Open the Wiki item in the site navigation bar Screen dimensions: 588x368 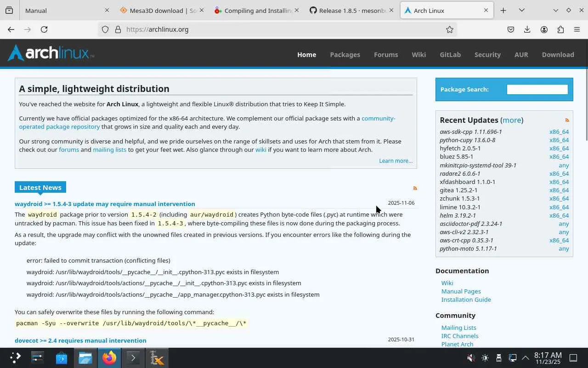[x=419, y=54]
